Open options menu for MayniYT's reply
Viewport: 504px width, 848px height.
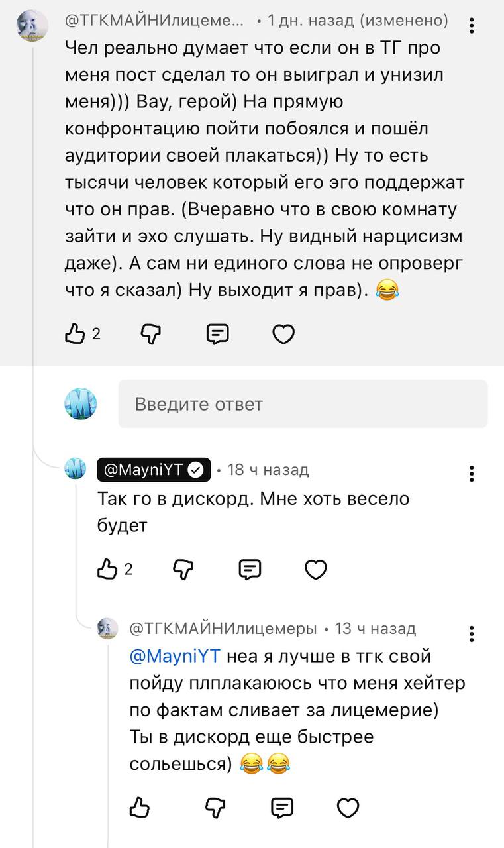pos(472,474)
